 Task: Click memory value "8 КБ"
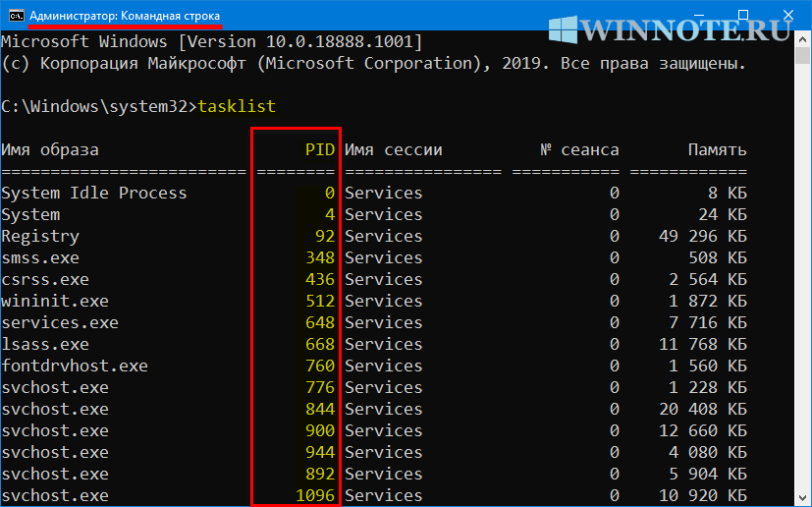728,193
